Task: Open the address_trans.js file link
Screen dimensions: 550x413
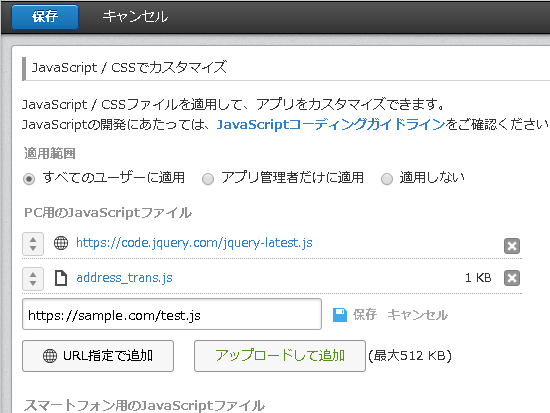Action: [x=125, y=278]
